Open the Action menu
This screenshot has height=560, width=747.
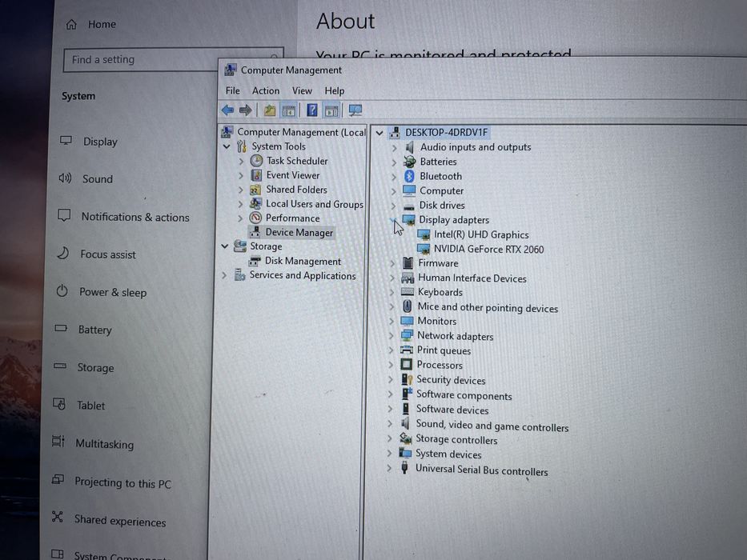[x=266, y=90]
